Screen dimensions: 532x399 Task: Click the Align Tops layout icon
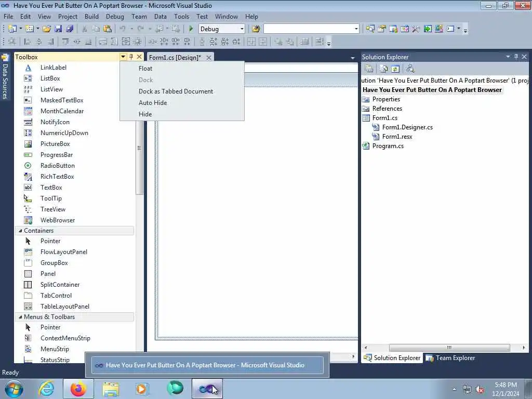point(65,42)
